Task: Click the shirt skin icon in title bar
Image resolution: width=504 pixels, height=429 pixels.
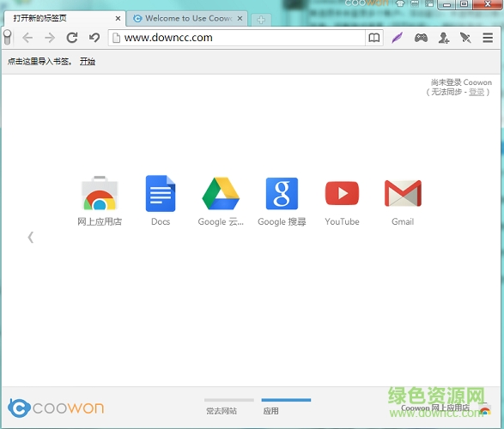Action: pyautogui.click(x=400, y=3)
